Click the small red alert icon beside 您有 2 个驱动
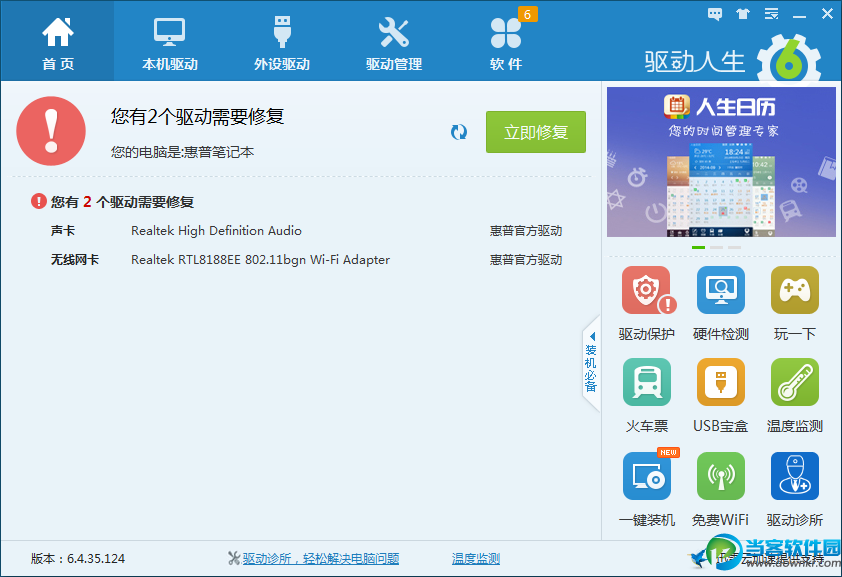842x577 pixels. click(39, 201)
